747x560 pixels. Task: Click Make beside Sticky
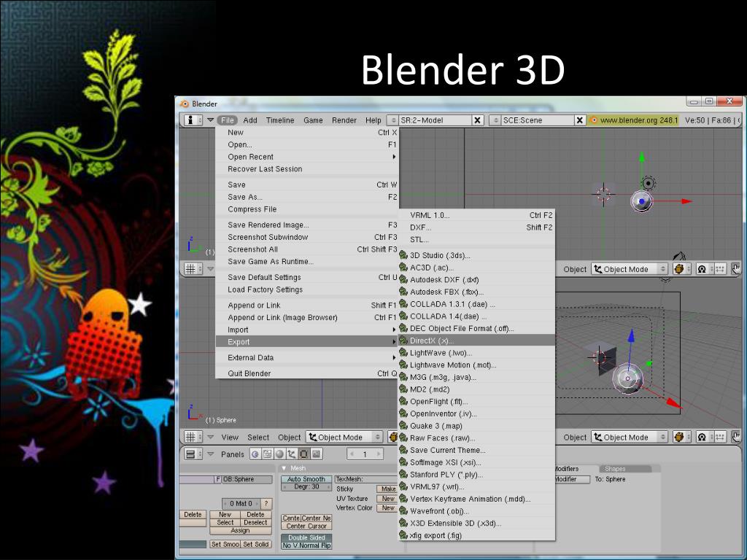click(x=388, y=489)
